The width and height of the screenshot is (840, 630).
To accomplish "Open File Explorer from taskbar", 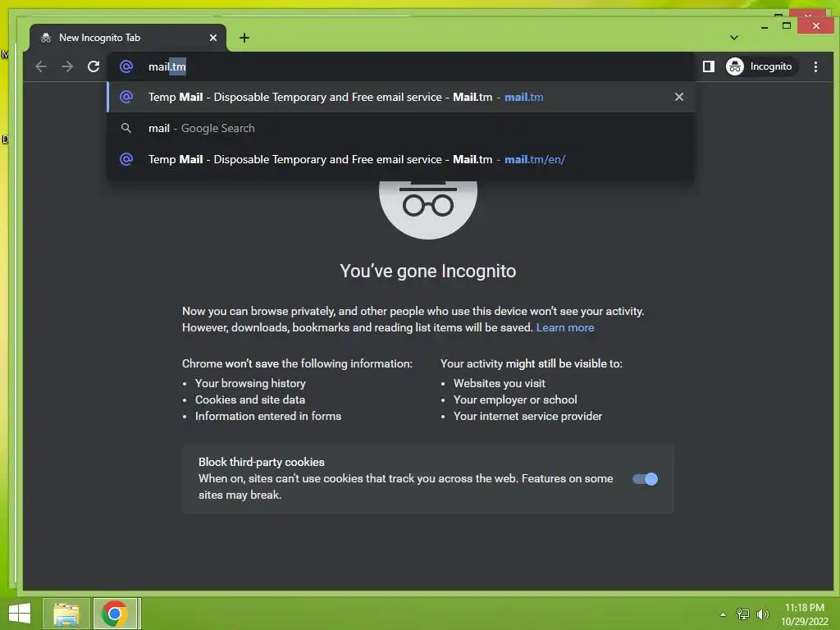I will [x=66, y=614].
